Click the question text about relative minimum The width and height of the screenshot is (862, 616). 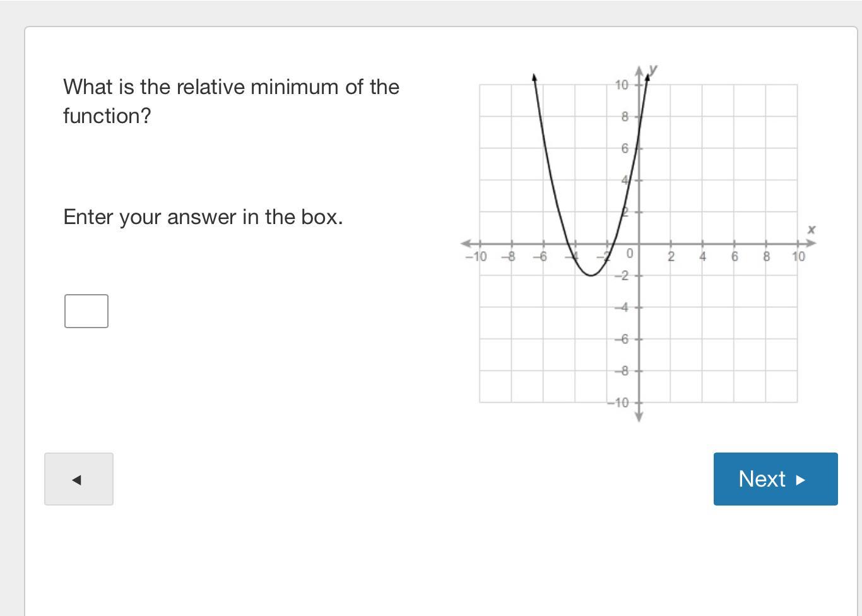[x=231, y=101]
